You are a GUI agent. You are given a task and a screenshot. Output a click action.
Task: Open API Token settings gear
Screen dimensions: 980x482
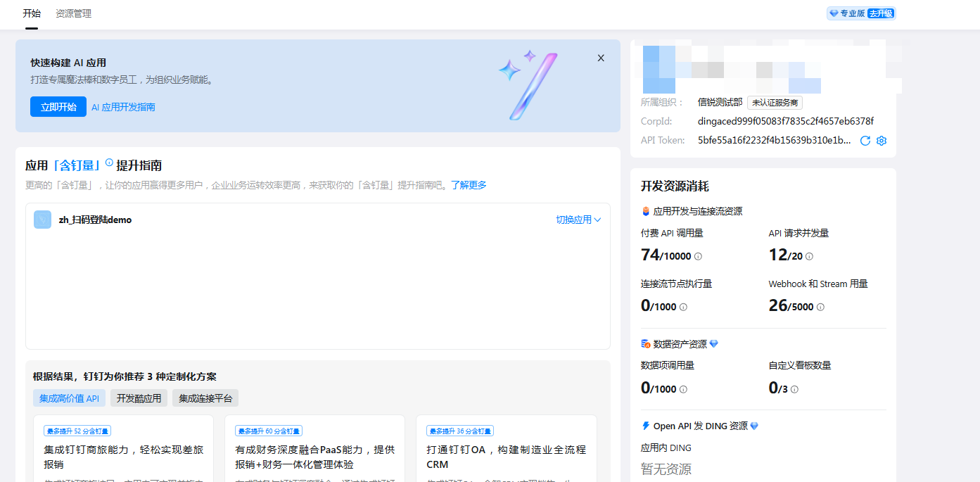coord(882,141)
